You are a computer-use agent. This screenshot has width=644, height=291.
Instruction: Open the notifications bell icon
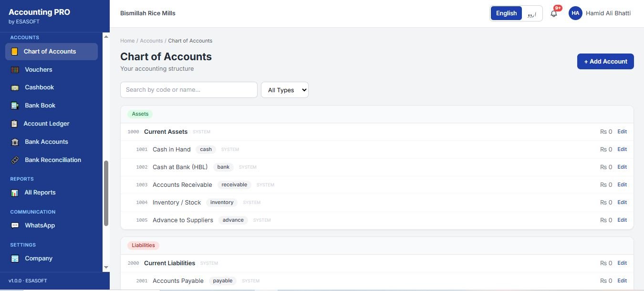coord(554,13)
